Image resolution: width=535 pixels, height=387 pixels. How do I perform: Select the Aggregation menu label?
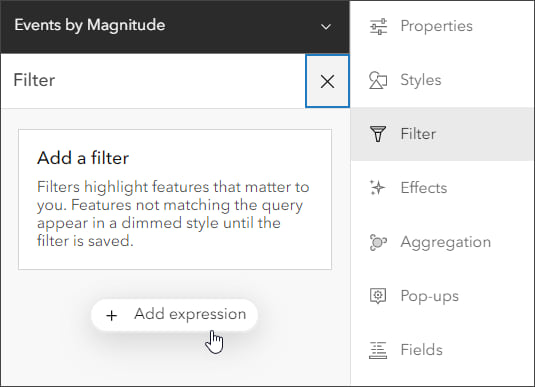click(446, 242)
